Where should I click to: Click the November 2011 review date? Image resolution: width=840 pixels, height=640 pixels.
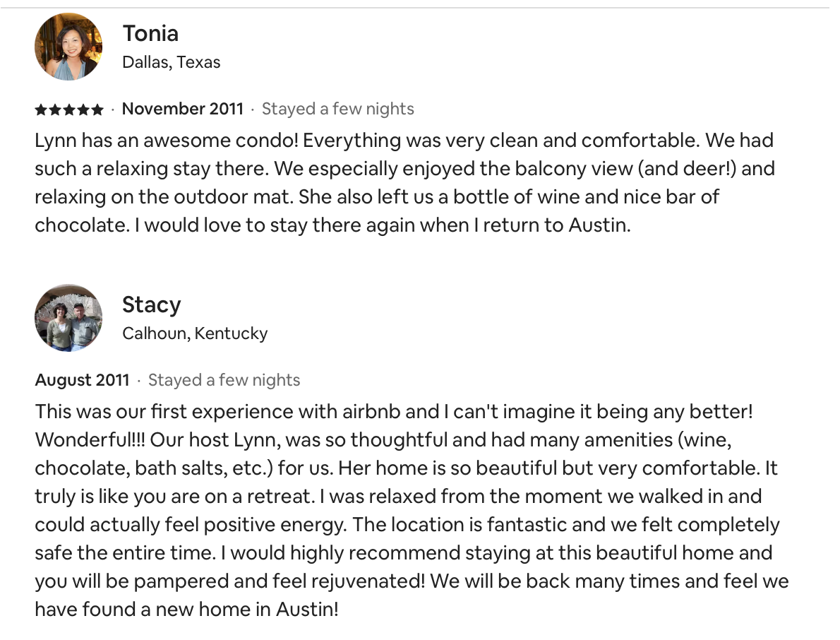pos(183,109)
